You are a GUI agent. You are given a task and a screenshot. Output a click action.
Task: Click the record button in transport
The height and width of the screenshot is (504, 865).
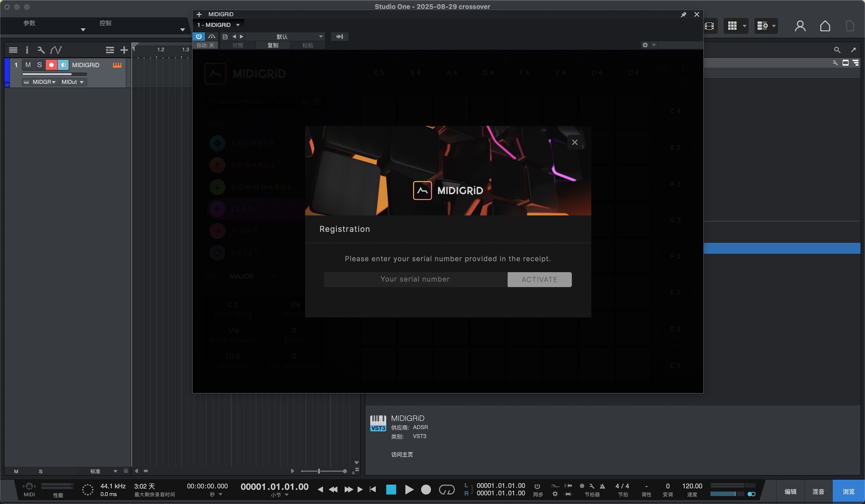(426, 490)
